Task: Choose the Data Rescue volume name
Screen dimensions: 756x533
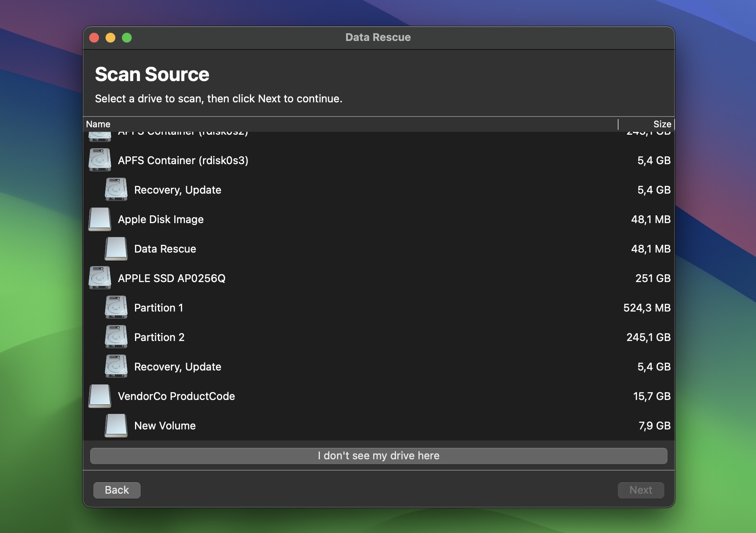Action: click(165, 249)
